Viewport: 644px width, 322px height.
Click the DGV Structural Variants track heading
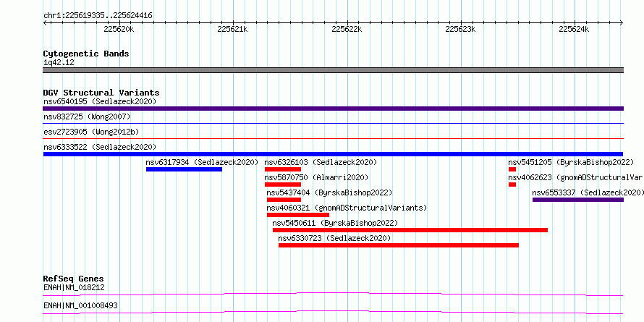pyautogui.click(x=101, y=93)
